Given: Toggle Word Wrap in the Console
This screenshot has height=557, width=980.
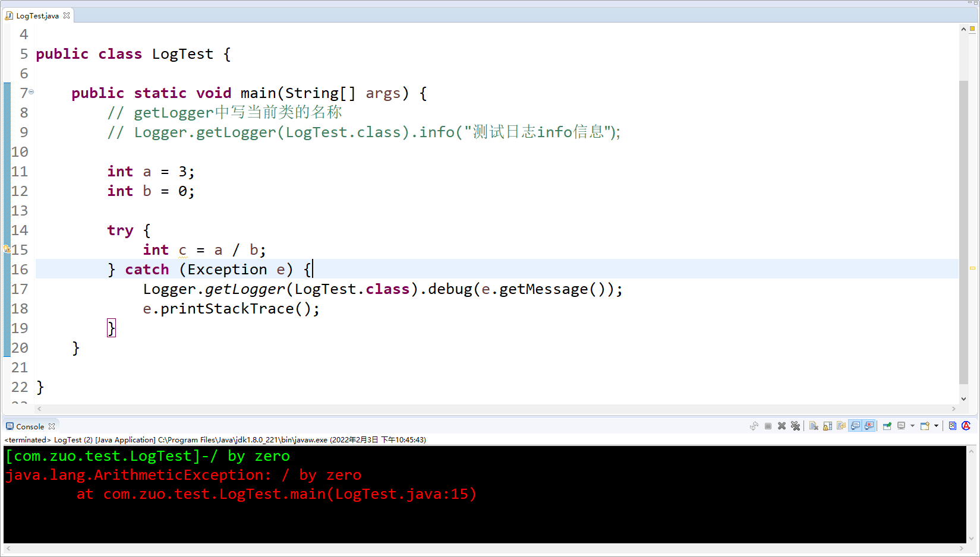Looking at the screenshot, I should tap(841, 426).
